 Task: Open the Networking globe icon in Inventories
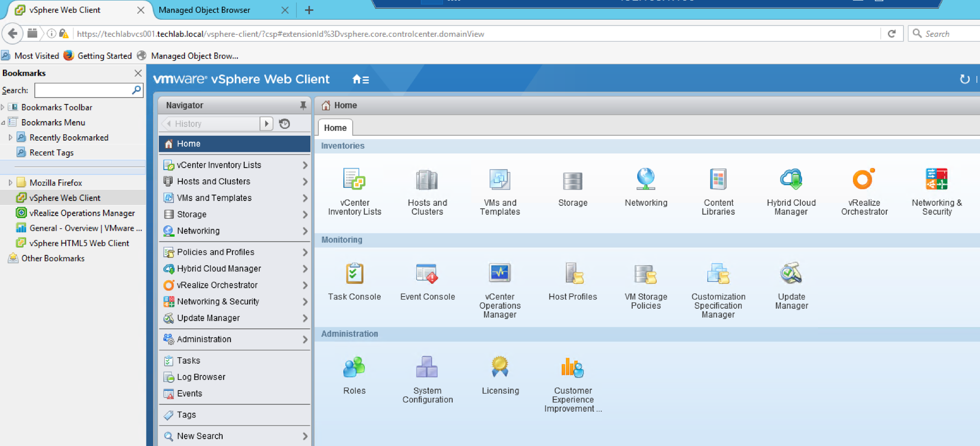[x=645, y=179]
